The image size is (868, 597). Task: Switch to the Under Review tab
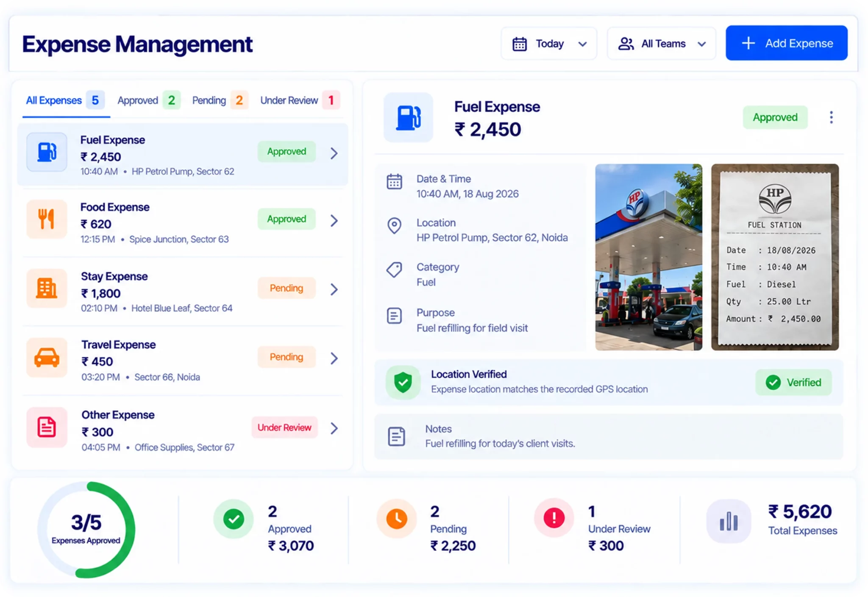(x=300, y=100)
